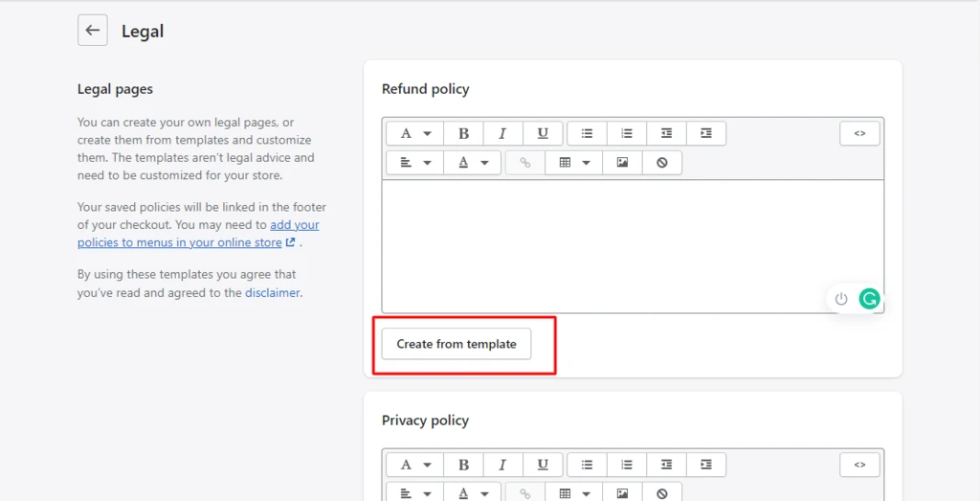Toggle Bold in Refund policy editor
Screen dimensions: 980x501
(x=463, y=133)
